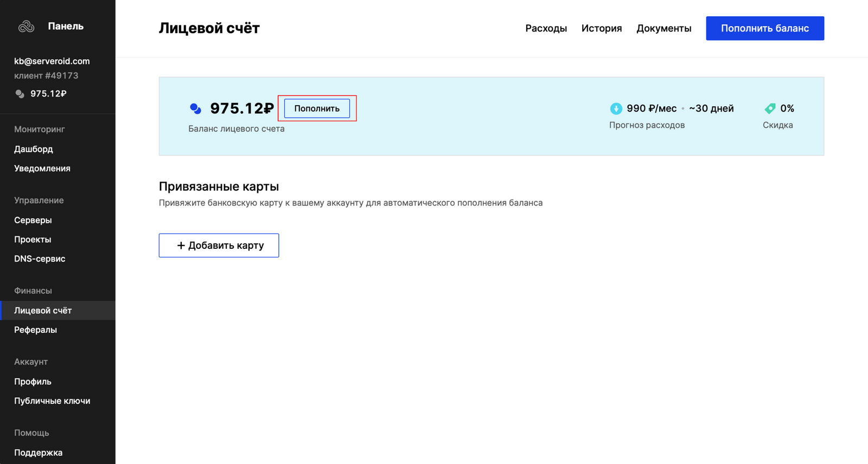Viewport: 868px width, 464px height.
Task: Open the Расходы tab in the header
Action: (x=546, y=28)
